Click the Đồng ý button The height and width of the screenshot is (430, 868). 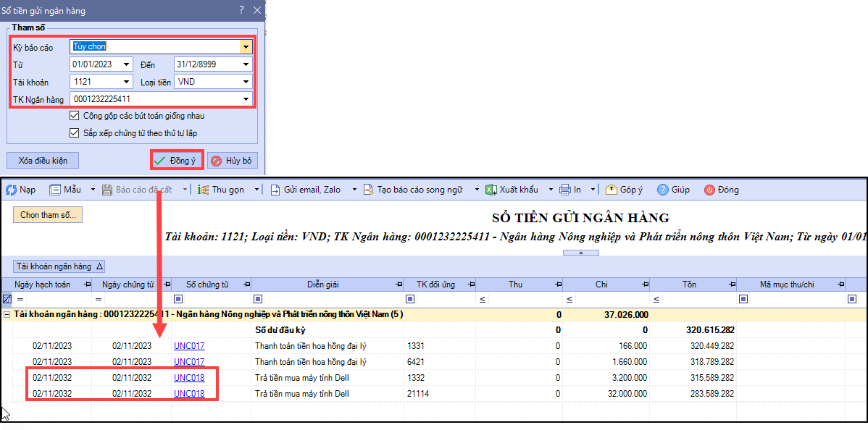point(176,161)
